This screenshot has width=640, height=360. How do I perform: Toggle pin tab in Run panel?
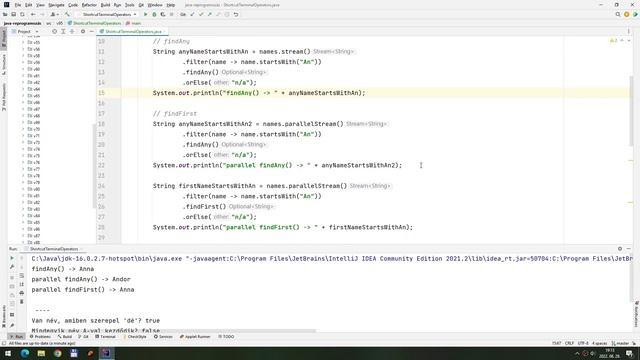click(x=12, y=325)
